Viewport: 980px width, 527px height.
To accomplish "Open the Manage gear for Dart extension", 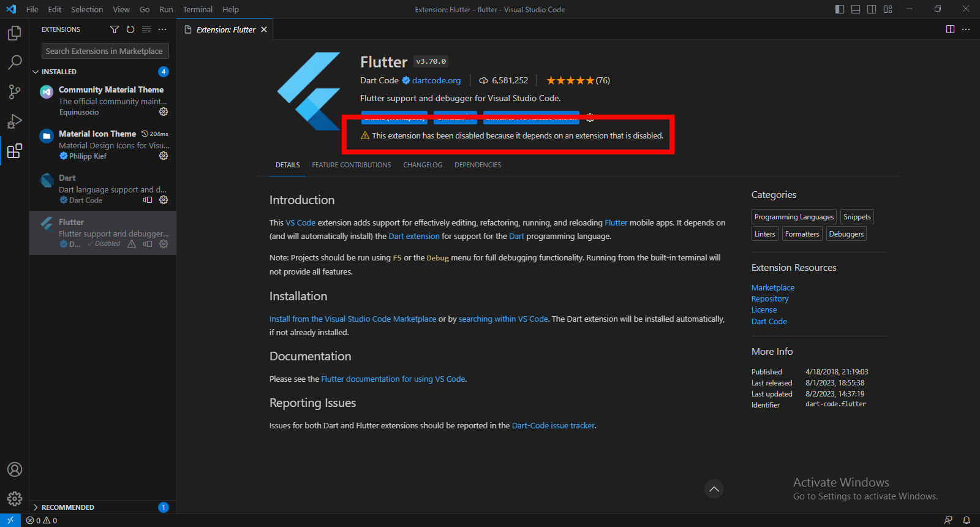I will pyautogui.click(x=164, y=200).
